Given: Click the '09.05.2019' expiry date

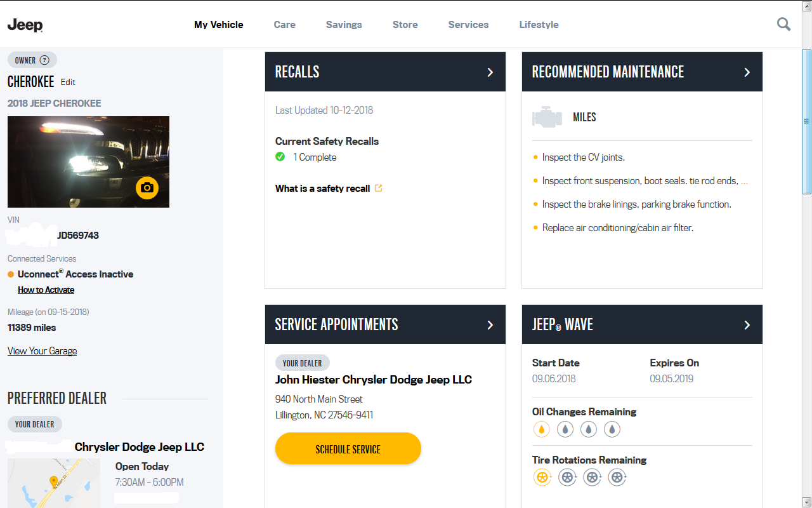Looking at the screenshot, I should [x=672, y=378].
